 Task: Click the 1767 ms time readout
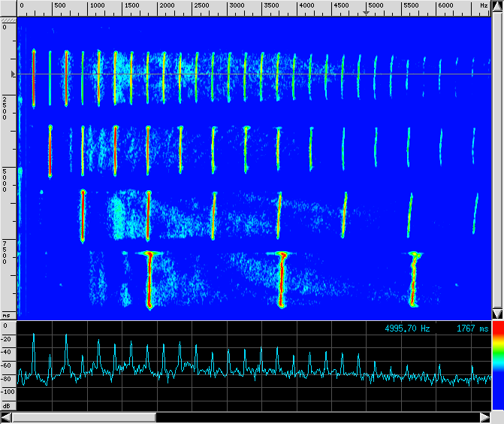[472, 329]
